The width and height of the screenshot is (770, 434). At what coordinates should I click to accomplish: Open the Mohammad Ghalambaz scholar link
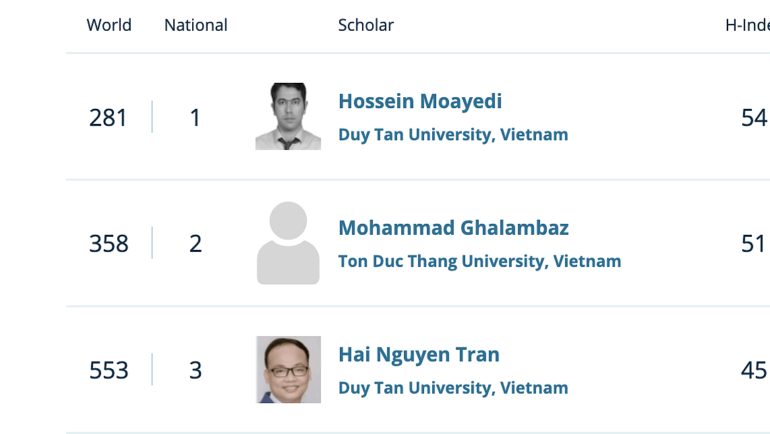(x=453, y=228)
